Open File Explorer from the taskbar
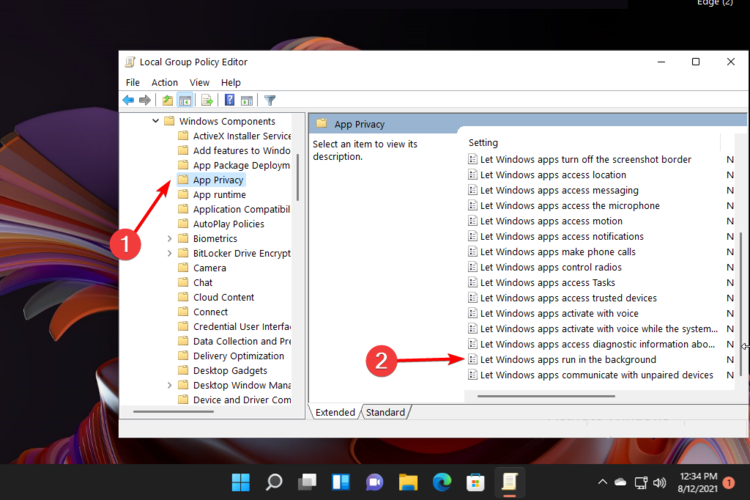Image resolution: width=750 pixels, height=500 pixels. pyautogui.click(x=408, y=482)
